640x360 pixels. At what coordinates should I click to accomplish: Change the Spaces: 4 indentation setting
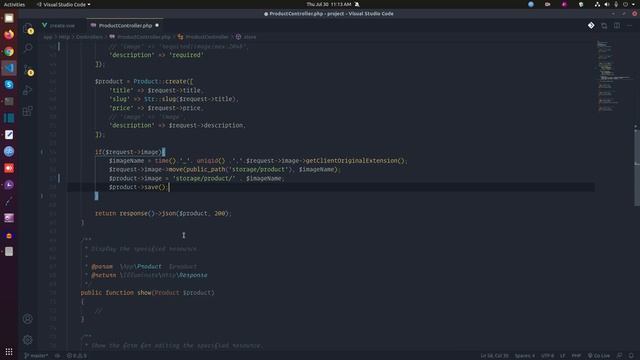[524, 356]
